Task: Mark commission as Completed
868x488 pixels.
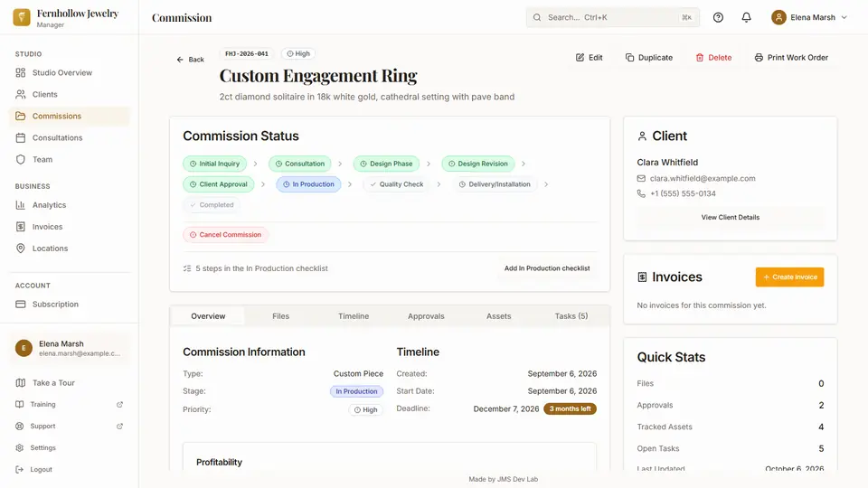Action: tap(212, 205)
